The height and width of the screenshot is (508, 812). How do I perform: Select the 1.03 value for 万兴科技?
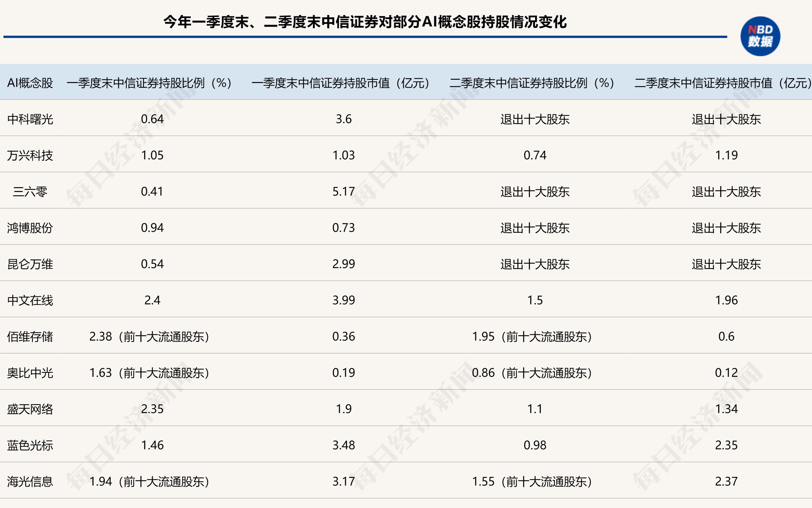click(344, 155)
